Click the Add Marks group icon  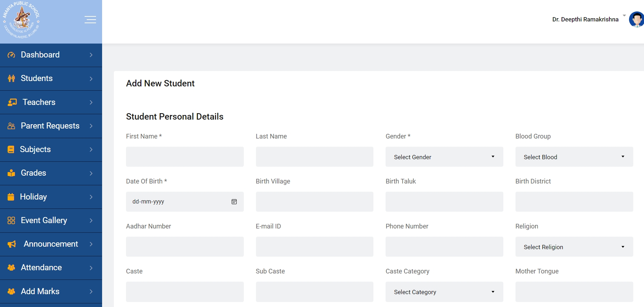[x=11, y=292]
